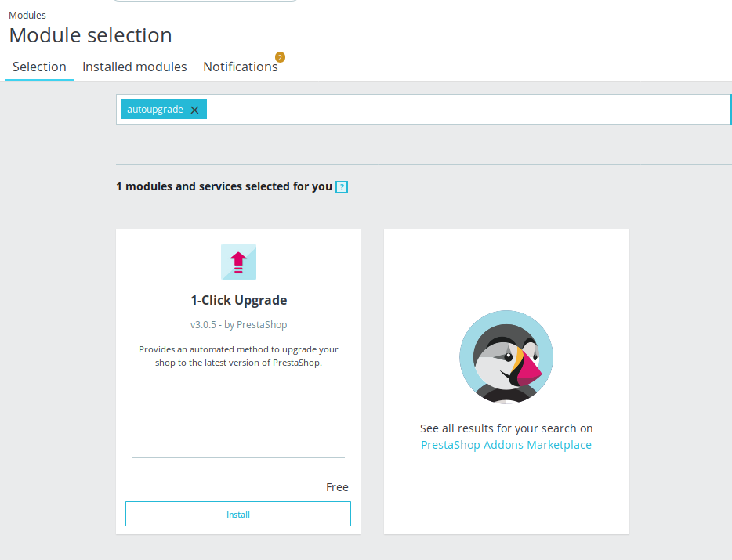Switch to the Installed modules tab
This screenshot has width=732, height=560.
135,67
